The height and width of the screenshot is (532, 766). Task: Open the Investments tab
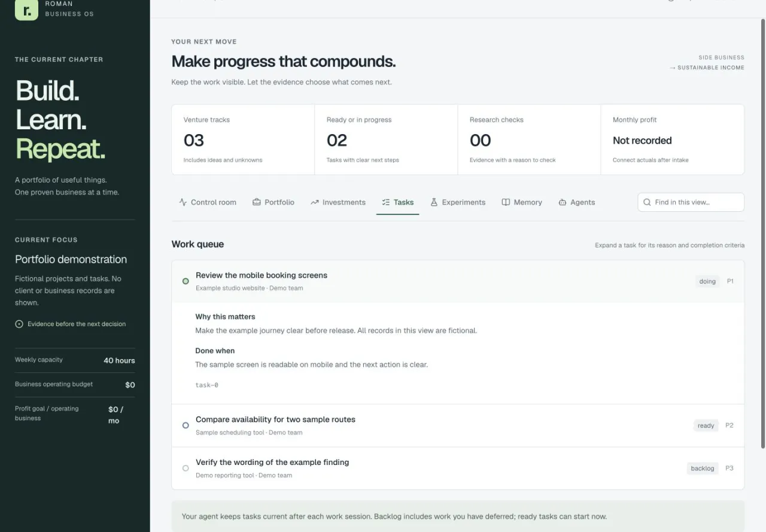tap(338, 202)
